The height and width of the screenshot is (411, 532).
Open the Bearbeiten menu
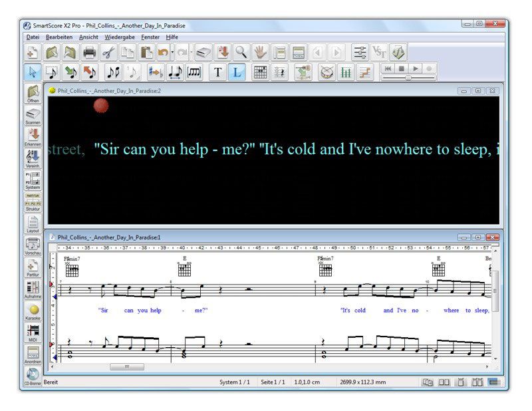[x=59, y=37]
